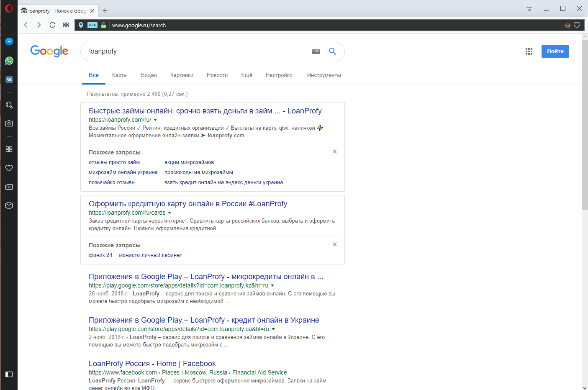Submit search with the magnifier button
Image resolution: width=588 pixels, height=390 pixels.
333,51
